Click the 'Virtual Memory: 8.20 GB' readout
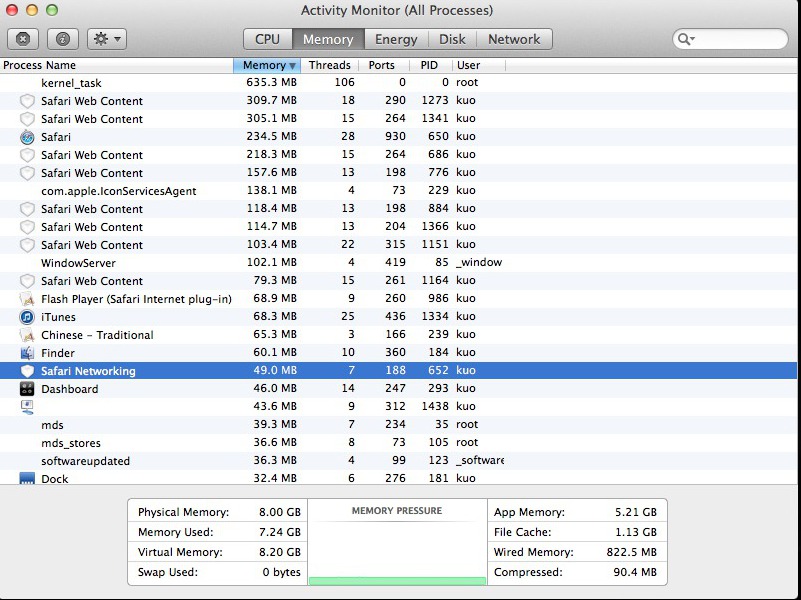801x600 pixels. pos(219,552)
